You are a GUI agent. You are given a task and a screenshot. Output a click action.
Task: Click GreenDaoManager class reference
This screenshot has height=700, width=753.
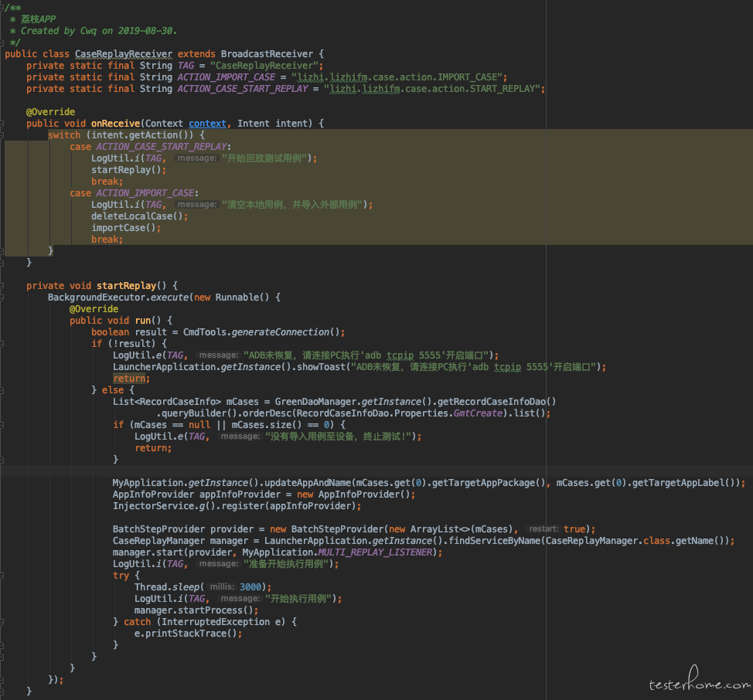(315, 402)
